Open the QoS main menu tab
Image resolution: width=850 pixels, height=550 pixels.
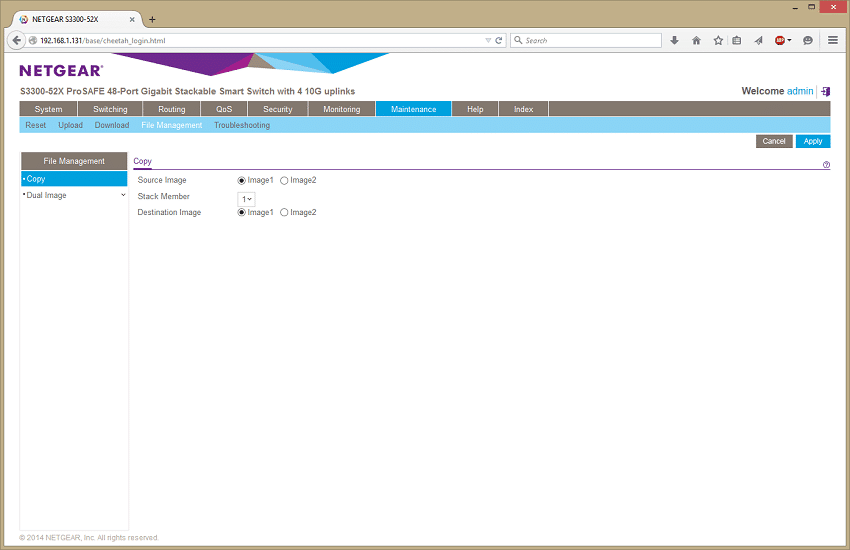pyautogui.click(x=224, y=109)
